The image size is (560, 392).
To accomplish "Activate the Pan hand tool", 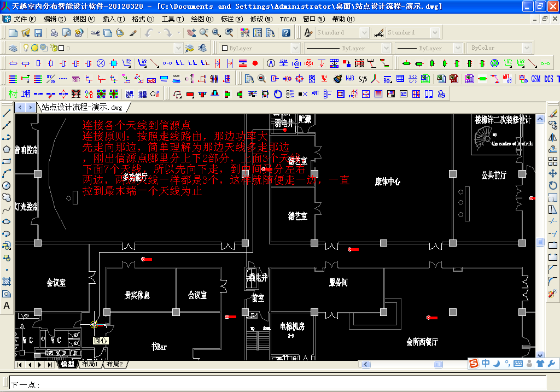I will pos(190,33).
